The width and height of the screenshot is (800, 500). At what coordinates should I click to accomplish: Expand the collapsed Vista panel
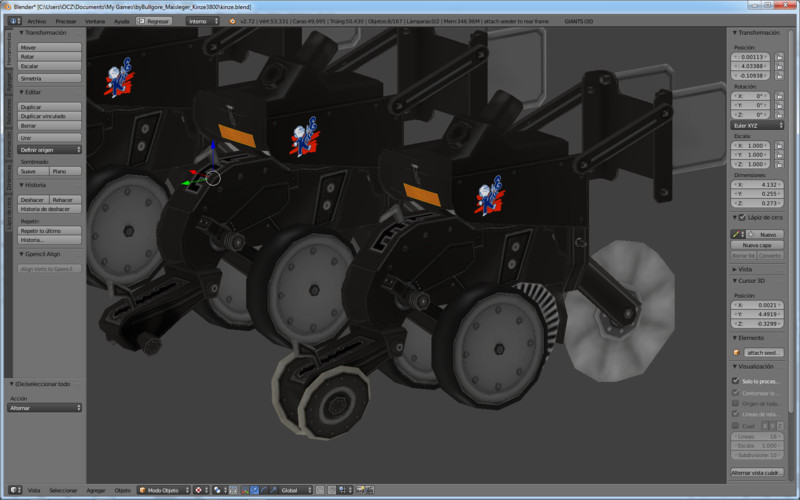(744, 269)
